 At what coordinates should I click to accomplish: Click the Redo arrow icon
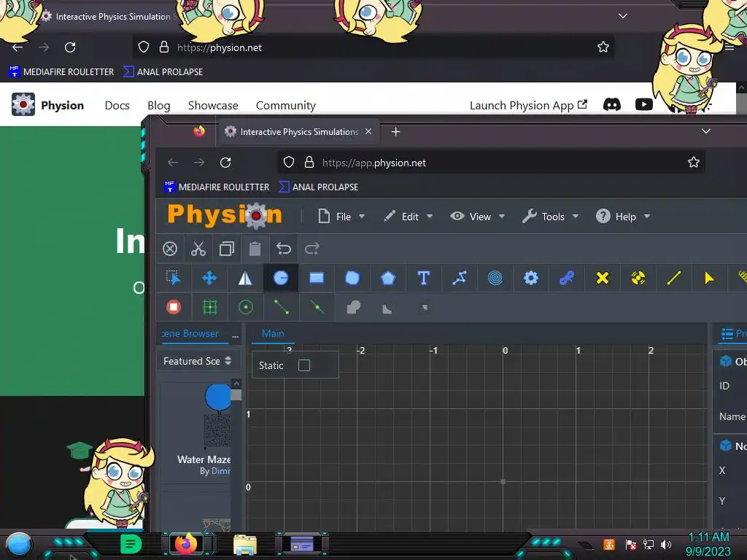click(x=312, y=249)
